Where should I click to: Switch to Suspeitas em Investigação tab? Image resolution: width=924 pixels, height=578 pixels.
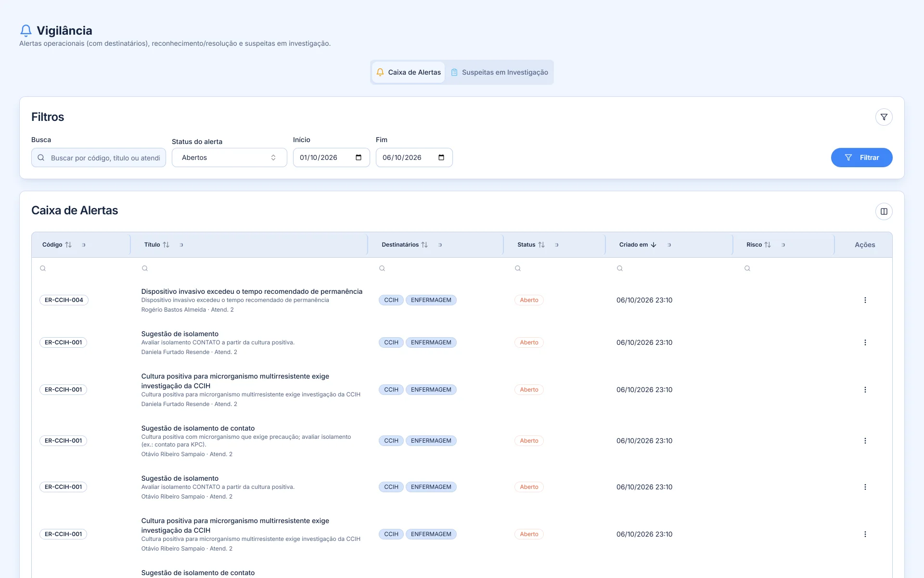tap(500, 72)
